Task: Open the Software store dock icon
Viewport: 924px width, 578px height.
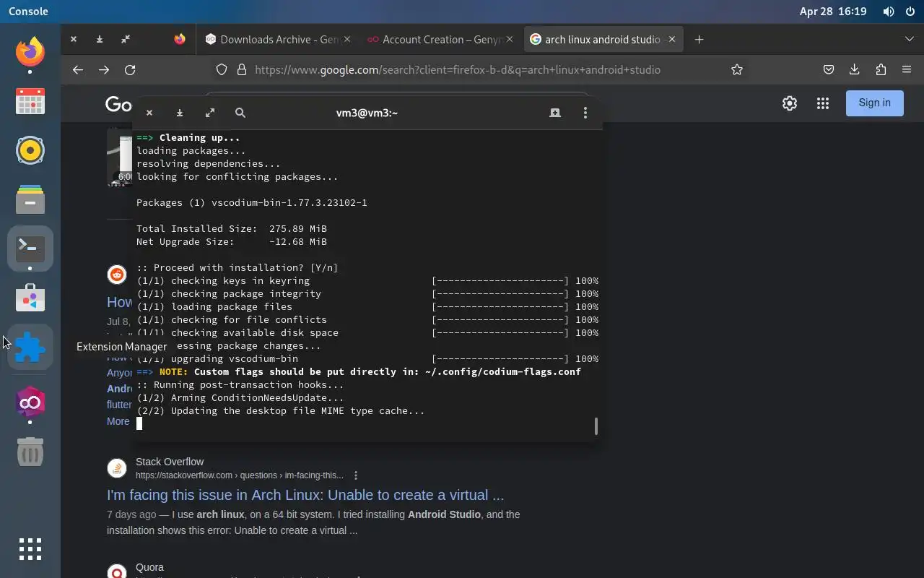Action: click(30, 298)
